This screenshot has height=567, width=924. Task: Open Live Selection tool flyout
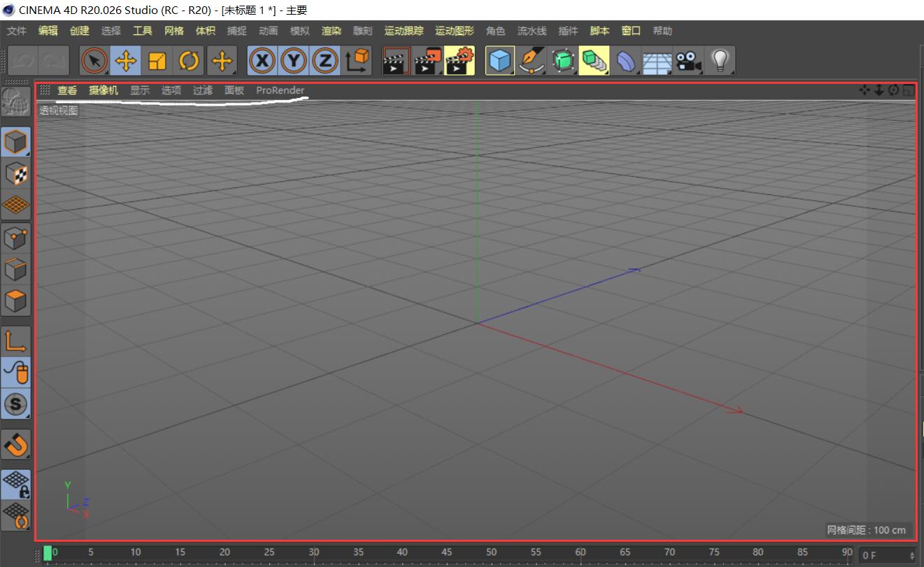point(94,61)
